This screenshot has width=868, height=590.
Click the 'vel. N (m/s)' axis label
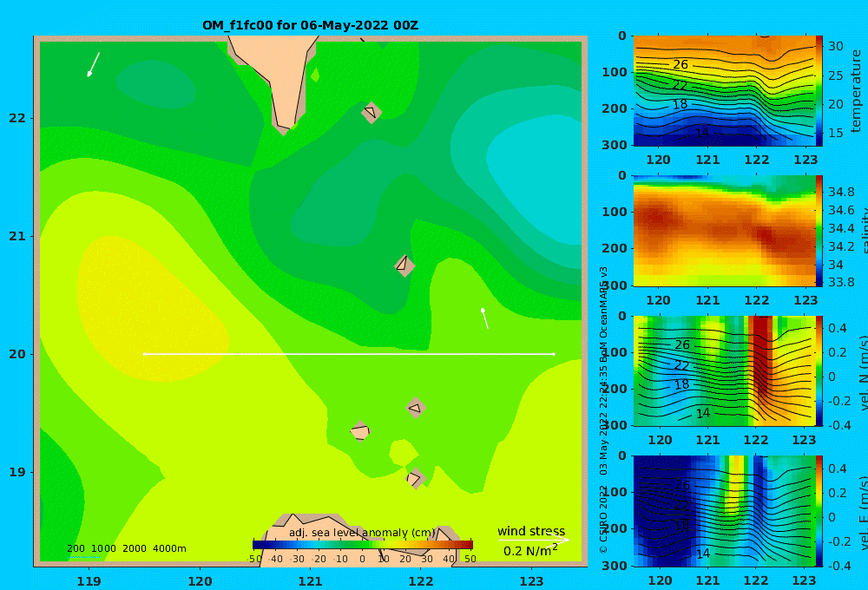coord(864,372)
